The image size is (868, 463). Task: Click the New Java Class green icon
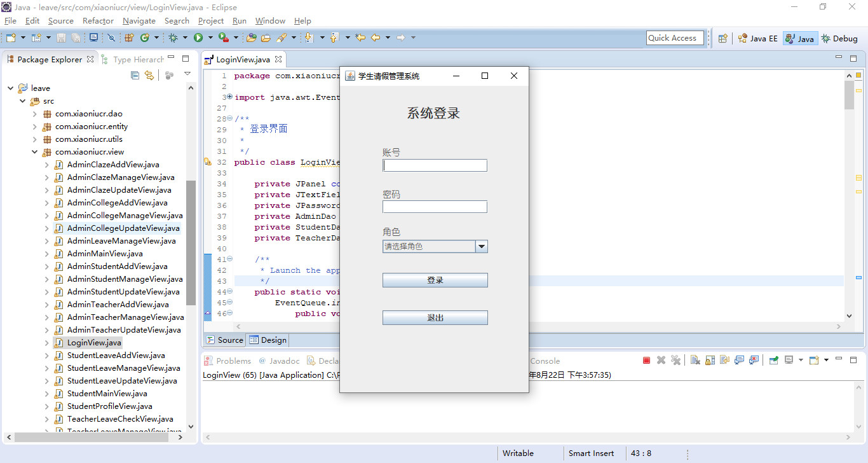[x=145, y=38]
